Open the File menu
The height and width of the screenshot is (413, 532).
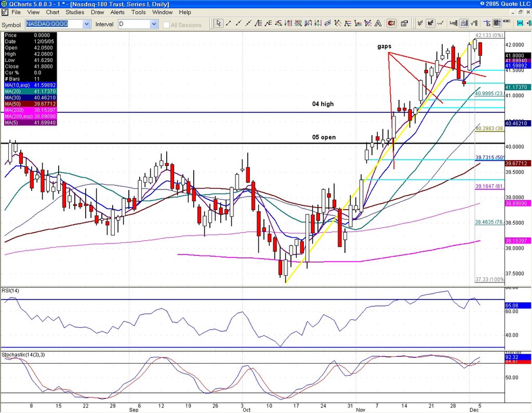[x=16, y=12]
